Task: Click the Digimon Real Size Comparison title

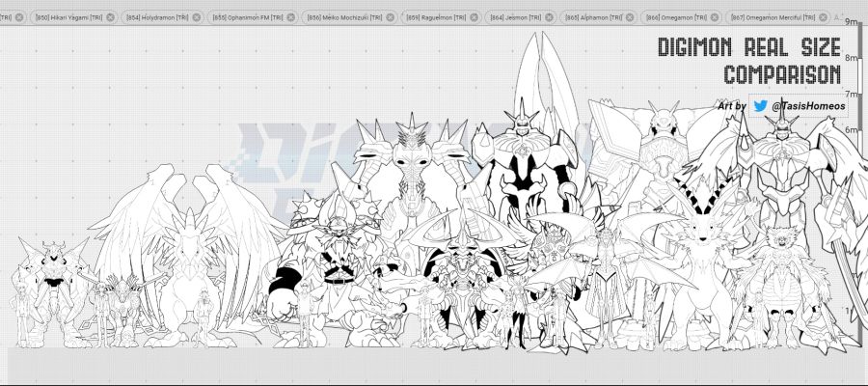Action: tap(748, 60)
